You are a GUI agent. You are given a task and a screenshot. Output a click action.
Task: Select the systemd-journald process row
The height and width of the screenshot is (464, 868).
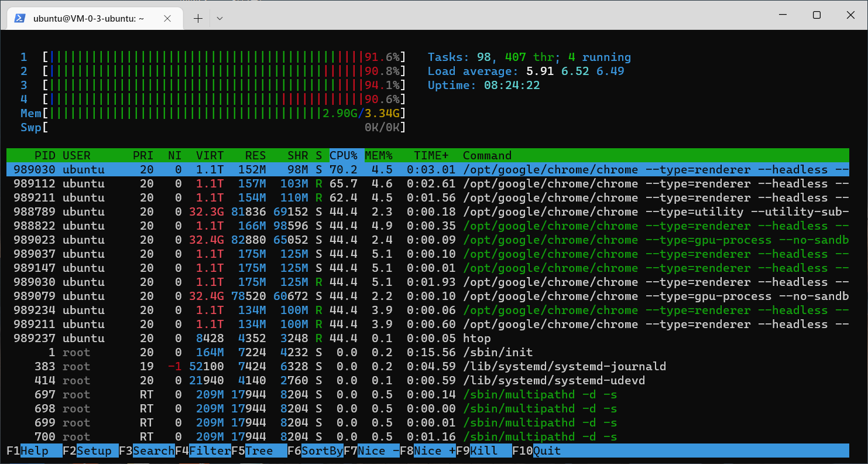coord(428,366)
